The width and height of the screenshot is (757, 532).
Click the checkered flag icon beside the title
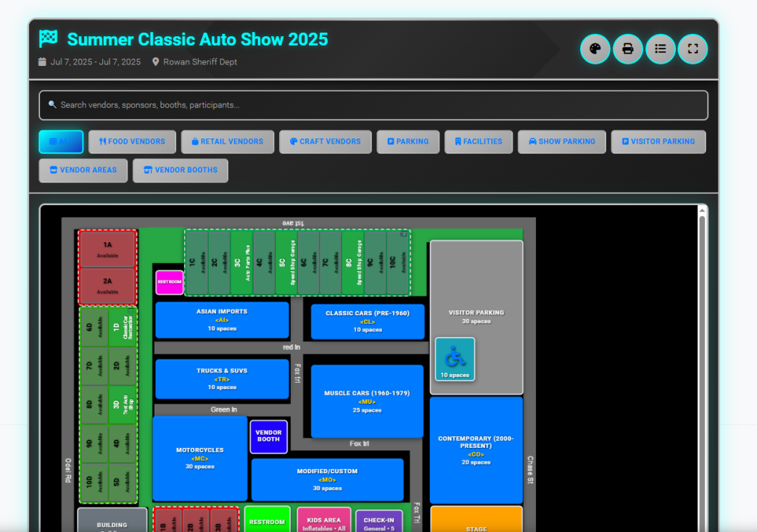(x=47, y=38)
